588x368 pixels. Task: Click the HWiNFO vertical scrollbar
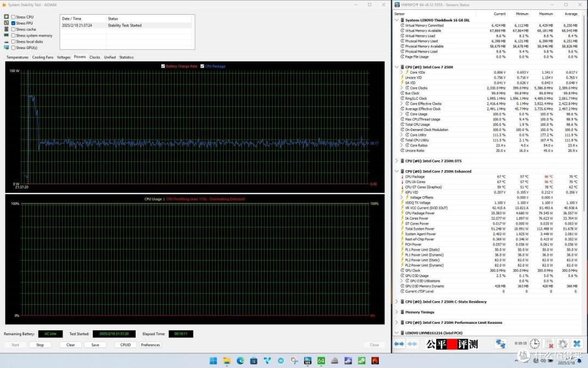(x=585, y=113)
